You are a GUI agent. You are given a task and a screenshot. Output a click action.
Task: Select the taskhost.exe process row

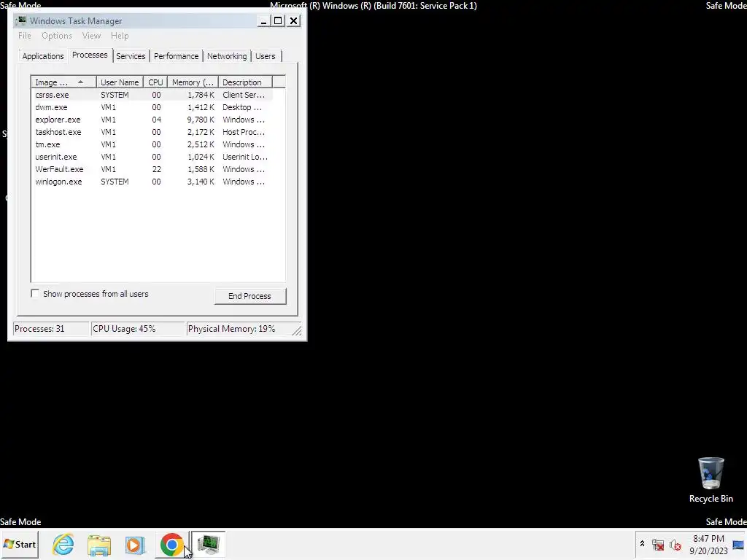coord(152,132)
